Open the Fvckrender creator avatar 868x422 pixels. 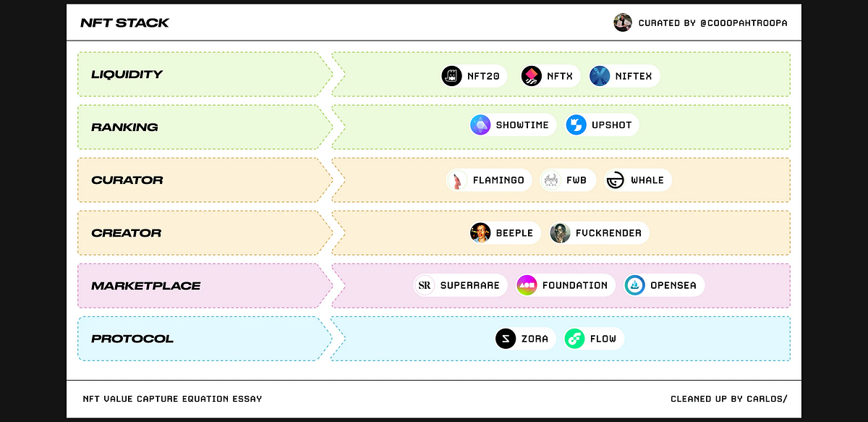click(x=560, y=232)
